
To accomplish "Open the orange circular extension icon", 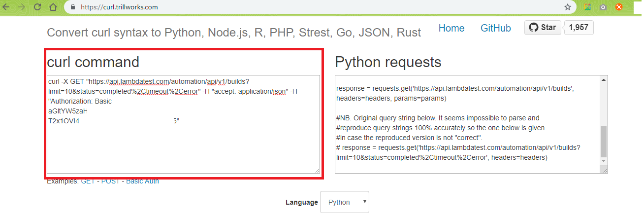I will [x=619, y=7].
